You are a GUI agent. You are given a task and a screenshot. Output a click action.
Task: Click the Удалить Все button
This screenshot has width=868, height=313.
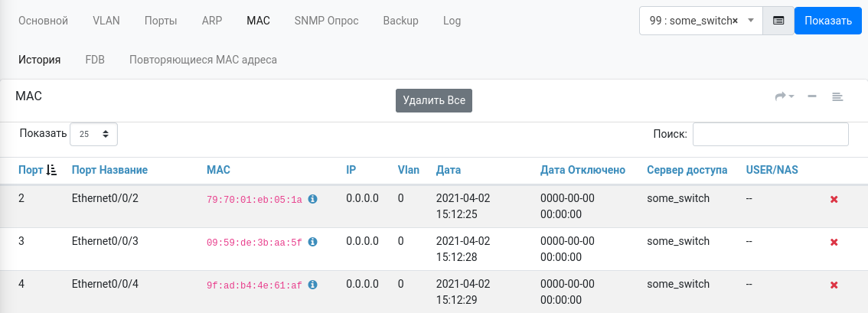coord(434,100)
